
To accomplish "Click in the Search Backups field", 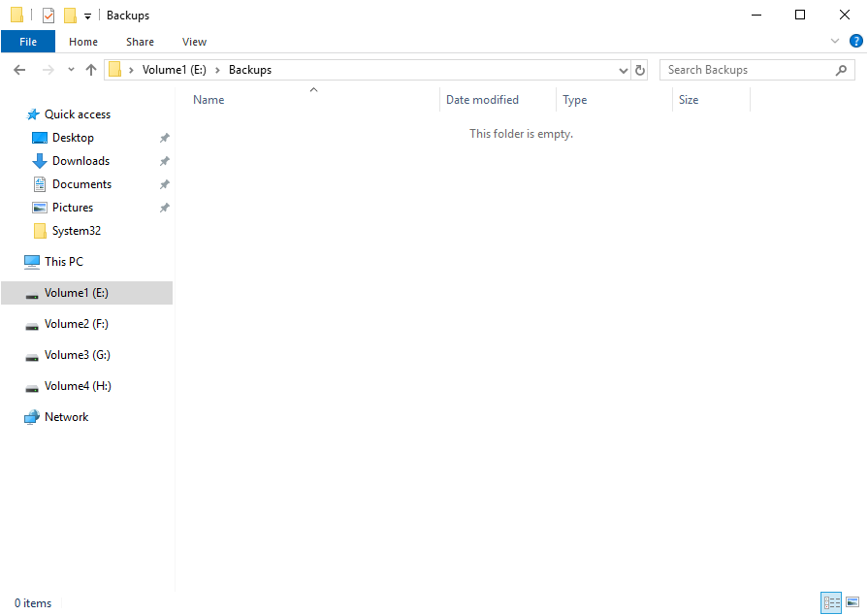I will 747,70.
